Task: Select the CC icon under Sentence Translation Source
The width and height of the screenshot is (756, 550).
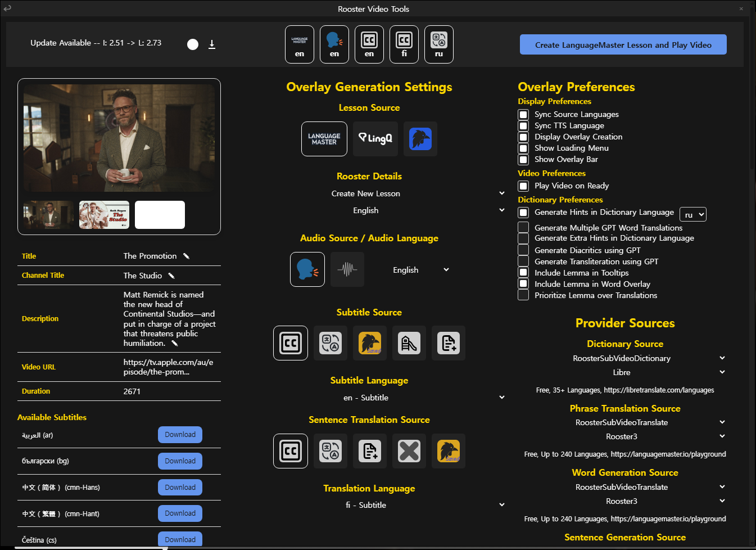Action: pos(291,451)
